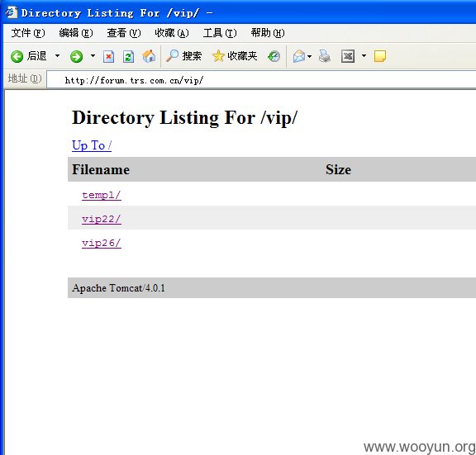Image resolution: width=476 pixels, height=455 pixels.
Task: Click the green Forward arrow button
Action: pos(76,56)
